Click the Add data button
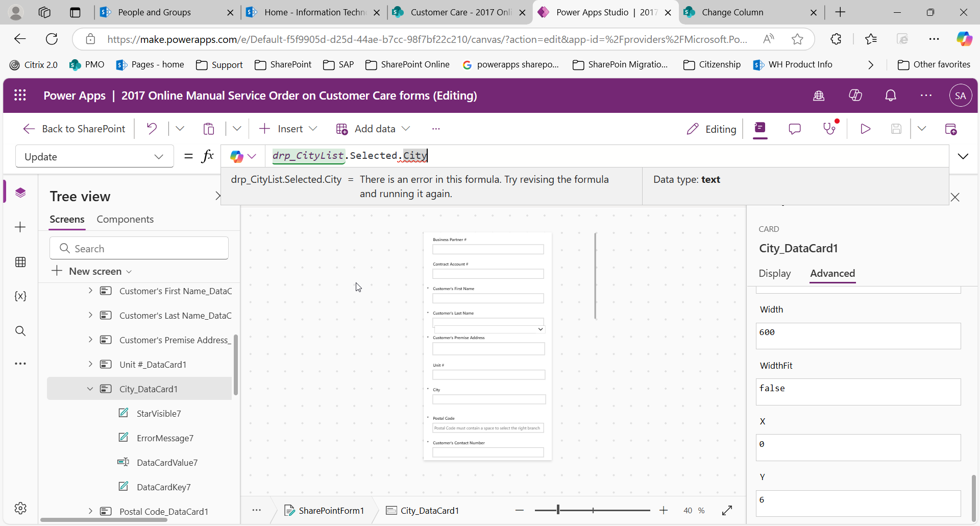Image resolution: width=980 pixels, height=526 pixels. tap(373, 129)
